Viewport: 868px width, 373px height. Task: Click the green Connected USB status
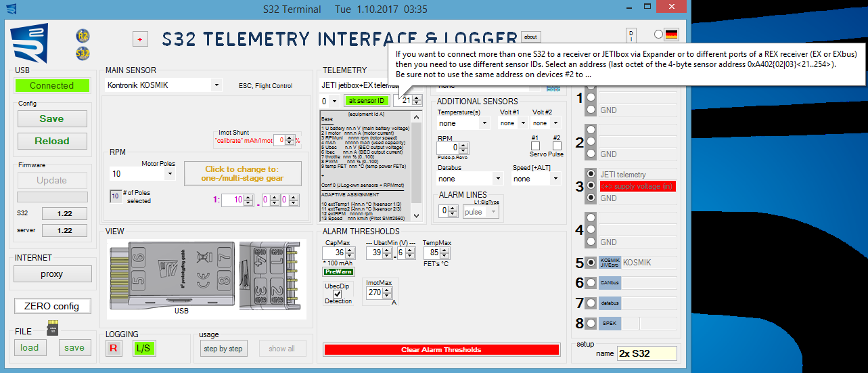tap(52, 86)
